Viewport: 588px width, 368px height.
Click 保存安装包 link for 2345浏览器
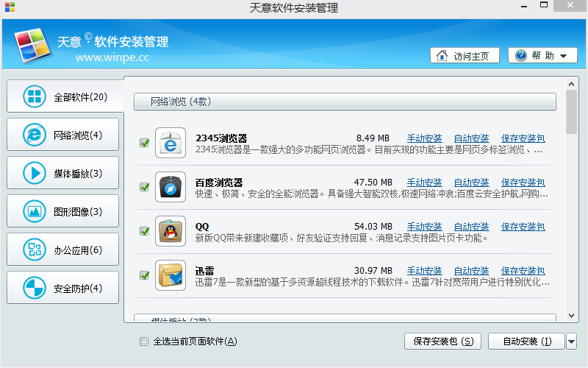click(x=523, y=138)
